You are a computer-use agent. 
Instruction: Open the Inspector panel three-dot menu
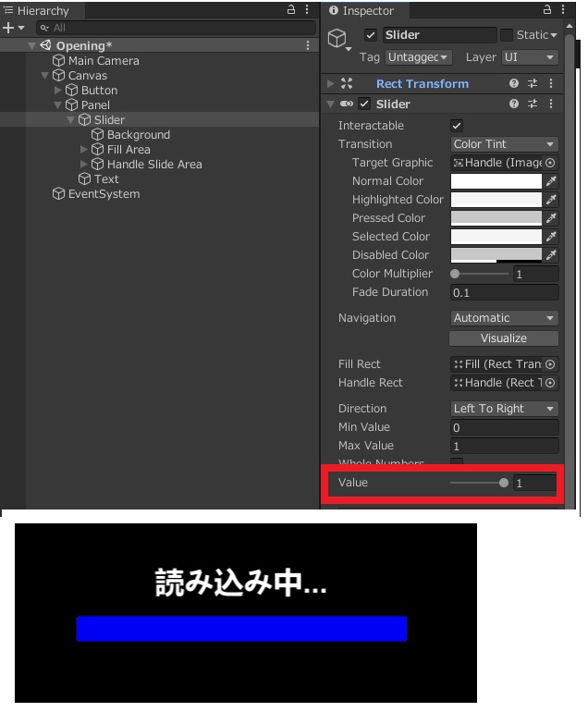pos(563,9)
